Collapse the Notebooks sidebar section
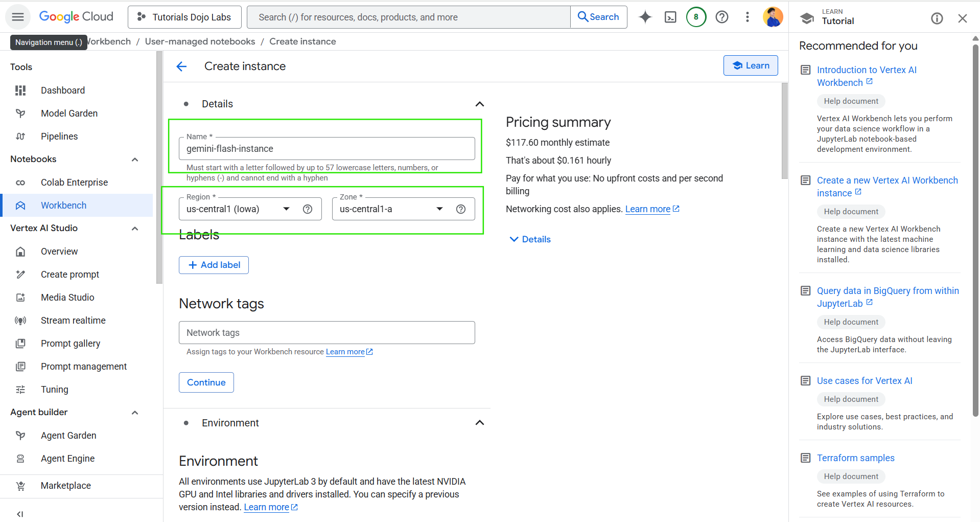980x522 pixels. [x=135, y=160]
